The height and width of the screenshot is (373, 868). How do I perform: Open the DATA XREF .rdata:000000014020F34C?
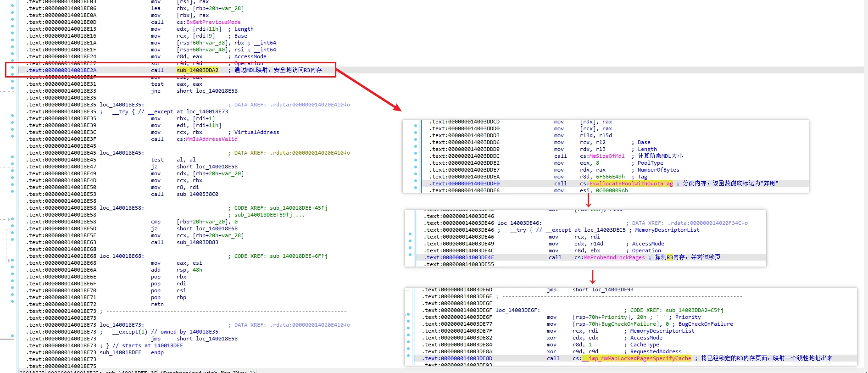coord(708,223)
